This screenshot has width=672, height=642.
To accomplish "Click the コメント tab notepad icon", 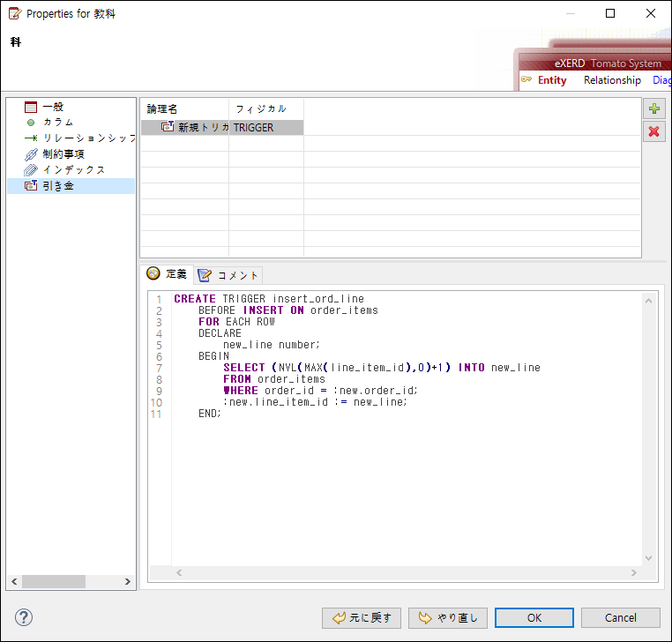I will (x=205, y=275).
